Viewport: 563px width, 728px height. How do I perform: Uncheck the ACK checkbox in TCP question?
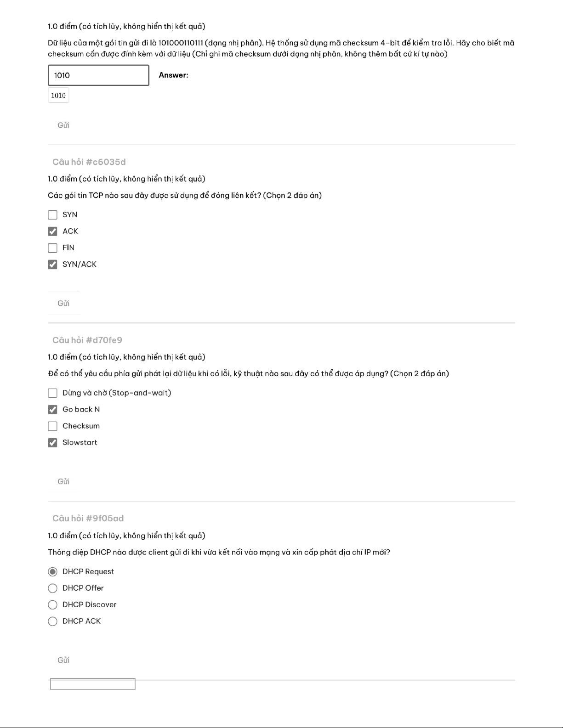click(53, 231)
